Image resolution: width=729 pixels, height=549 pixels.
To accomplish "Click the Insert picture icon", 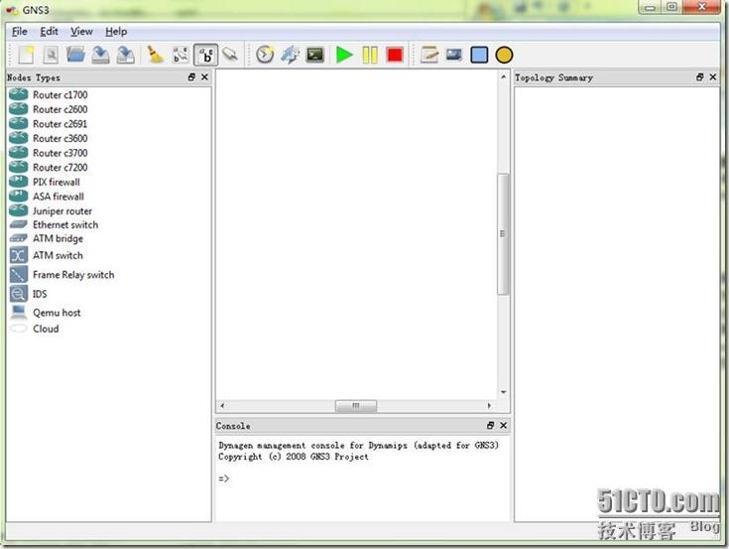I will [454, 54].
